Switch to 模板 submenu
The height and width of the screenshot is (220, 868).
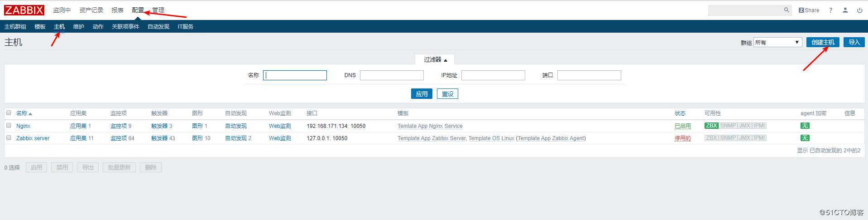[x=40, y=27]
